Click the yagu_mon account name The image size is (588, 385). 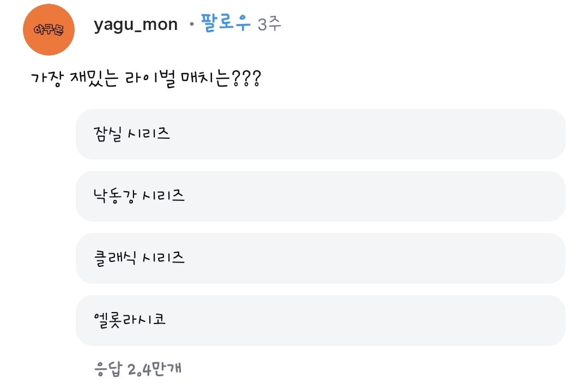pos(136,25)
